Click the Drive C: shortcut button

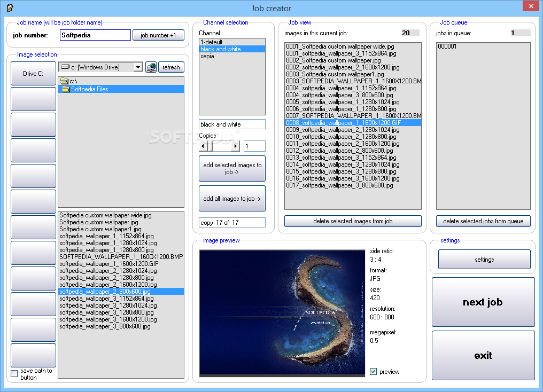click(x=33, y=73)
